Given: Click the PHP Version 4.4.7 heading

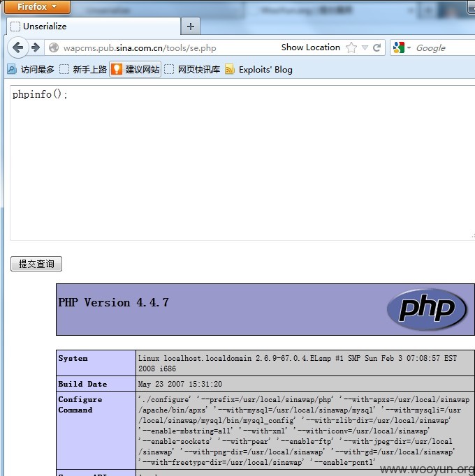Looking at the screenshot, I should click(x=113, y=303).
